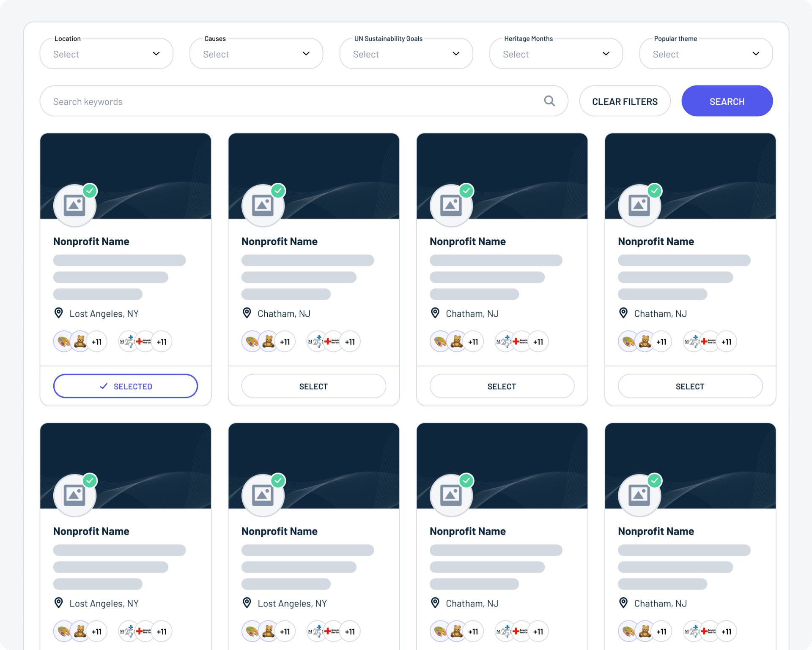This screenshot has height=650, width=812.
Task: Click the teddy bear icon on the SELECTED card
Action: (x=80, y=341)
